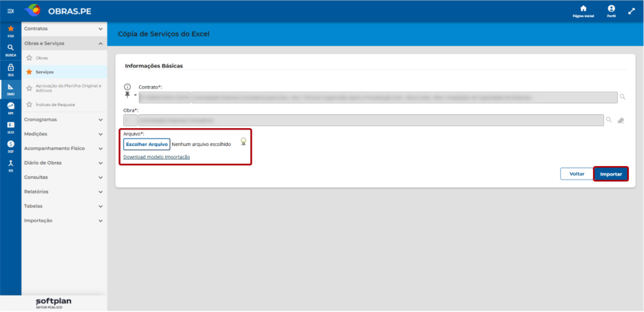Click the Download modelo importação link
Viewport: 644px width, 312px height.
point(156,157)
